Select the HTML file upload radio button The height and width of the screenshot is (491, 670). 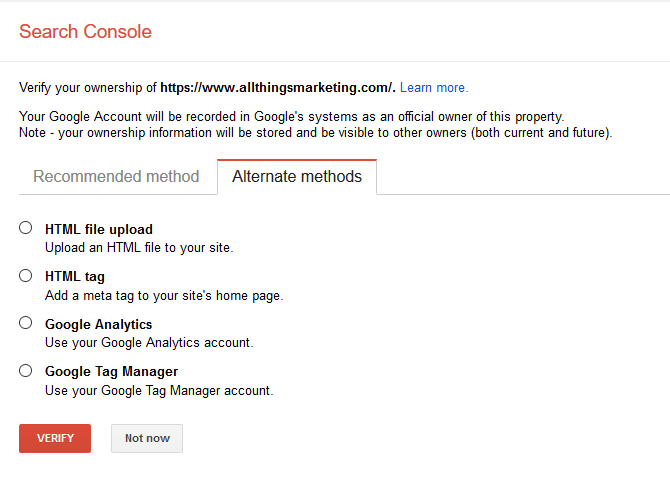pyautogui.click(x=26, y=228)
